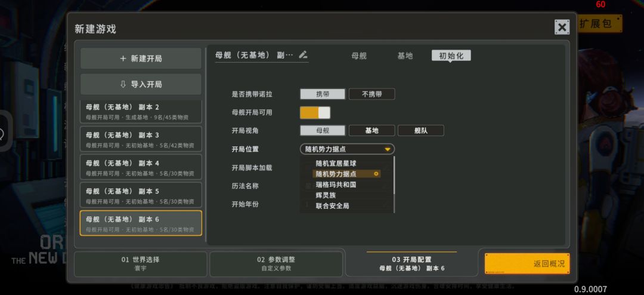Pick 随机势力据点 in the dropdown list
This screenshot has width=644, height=295.
click(347, 174)
